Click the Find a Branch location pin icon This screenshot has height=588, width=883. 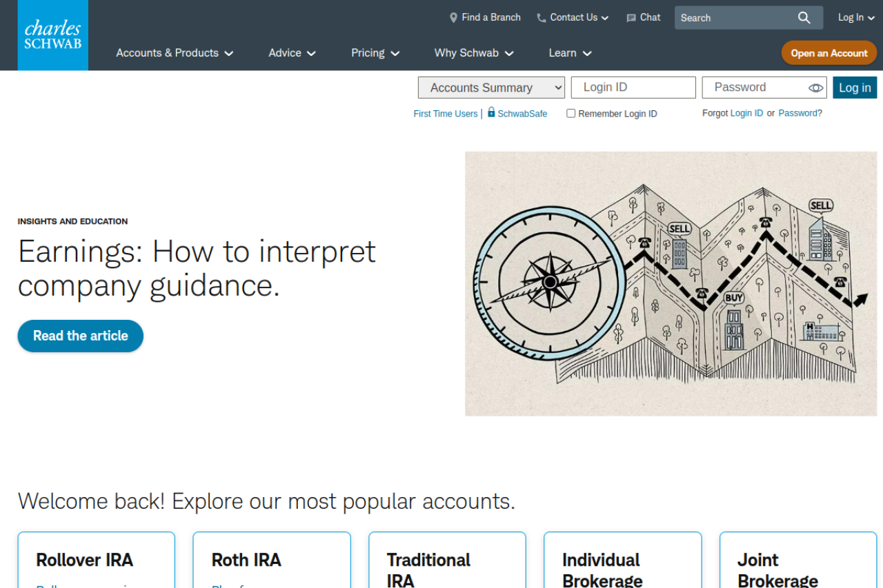(x=453, y=18)
